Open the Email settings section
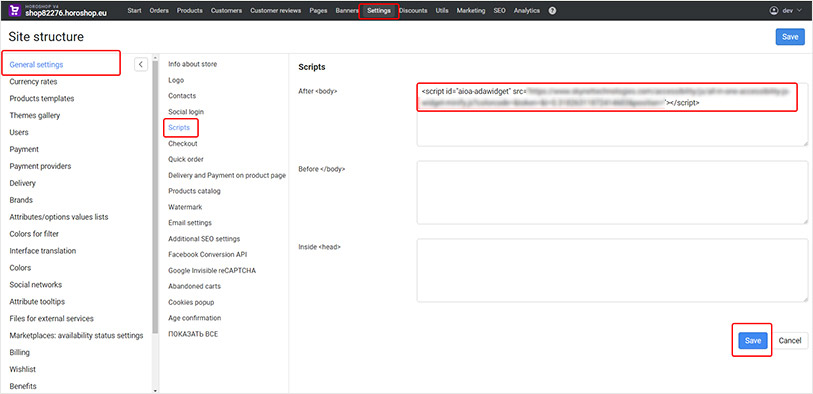Screen dimensions: 813x394 [190, 223]
